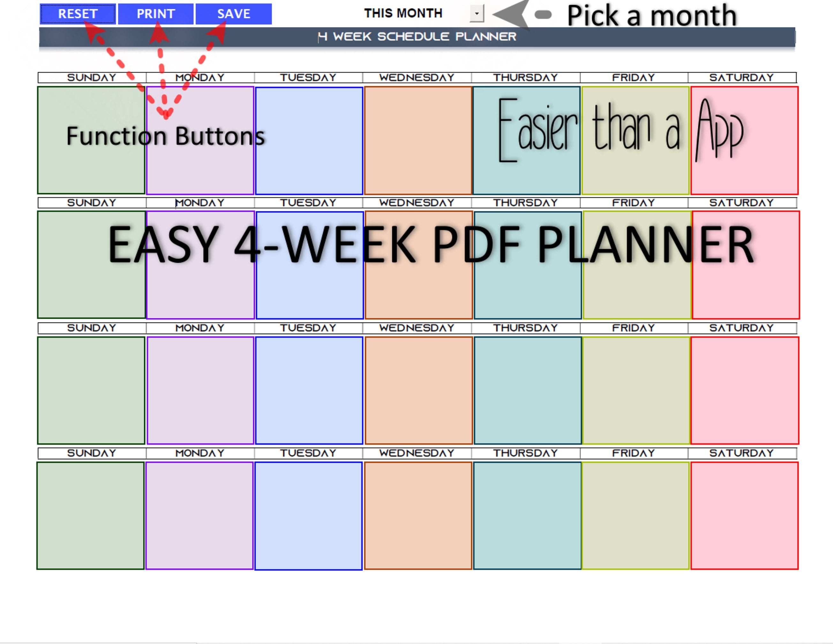Click the second week's Saturday pink cell
The height and width of the screenshot is (644, 833).
[746, 265]
